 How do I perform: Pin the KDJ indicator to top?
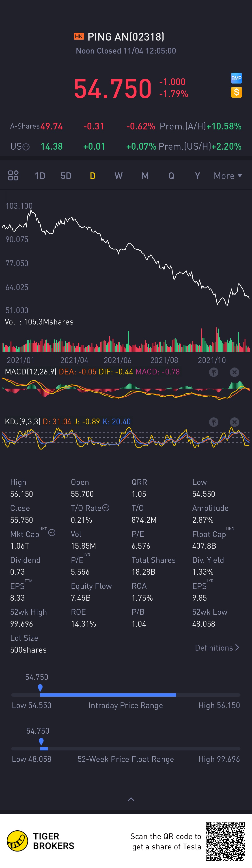214,422
